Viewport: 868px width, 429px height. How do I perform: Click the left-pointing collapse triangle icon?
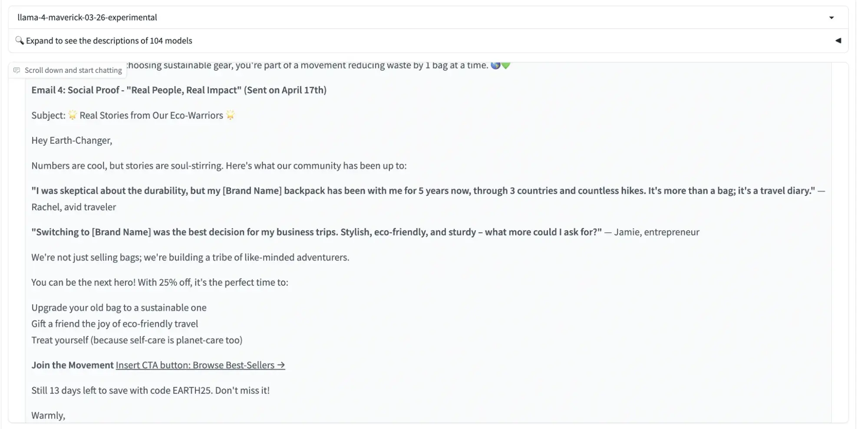(x=839, y=40)
